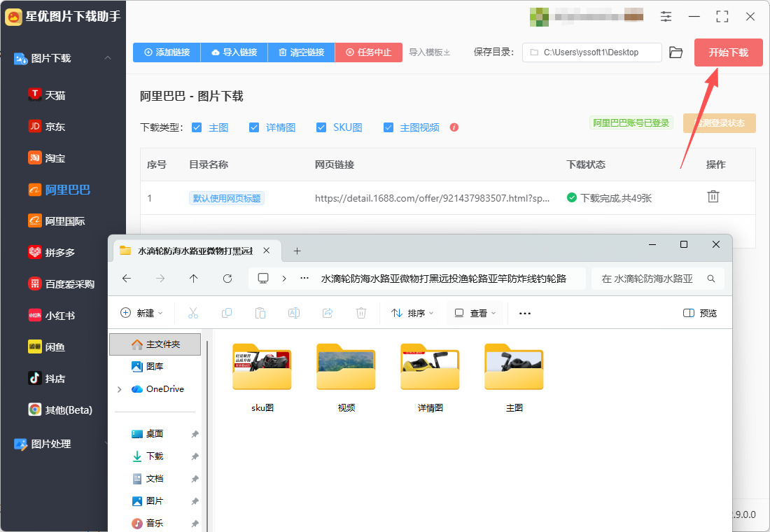Click the rename icon in Explorer toolbar
This screenshot has width=770, height=532.
[x=294, y=313]
